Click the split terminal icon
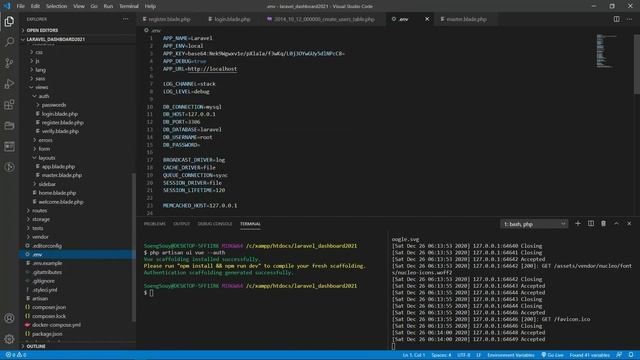The width and height of the screenshot is (640, 360). [591, 224]
